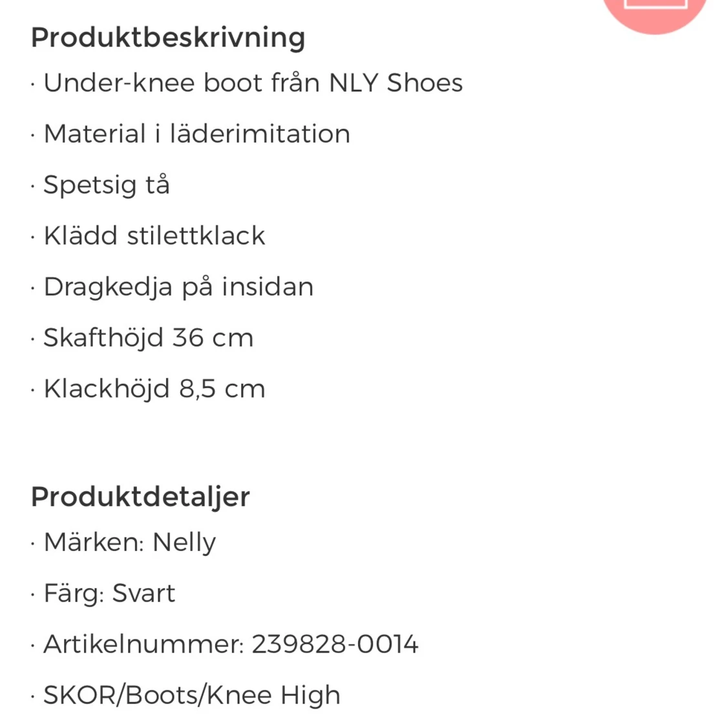Click the Produktbeskrivning heading
The width and height of the screenshot is (727, 728).
coord(168,37)
